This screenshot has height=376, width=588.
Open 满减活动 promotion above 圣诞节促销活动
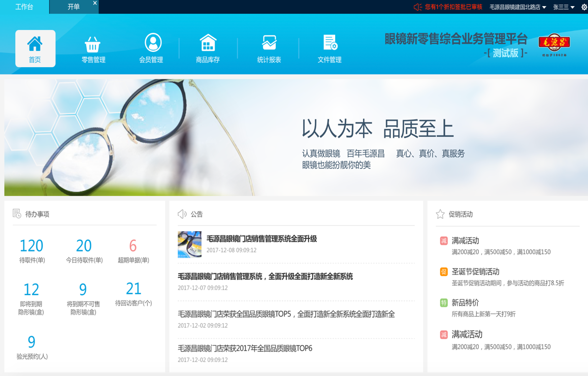click(x=465, y=240)
